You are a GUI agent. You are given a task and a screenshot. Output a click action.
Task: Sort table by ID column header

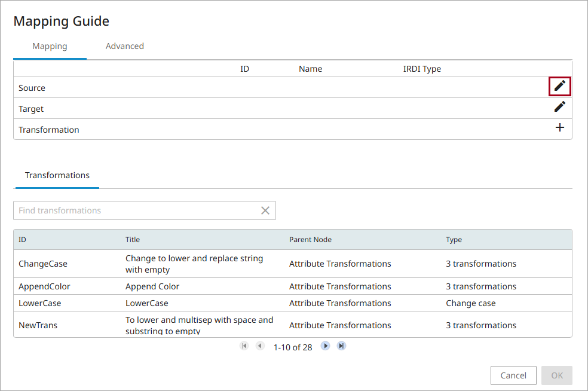pyautogui.click(x=22, y=240)
